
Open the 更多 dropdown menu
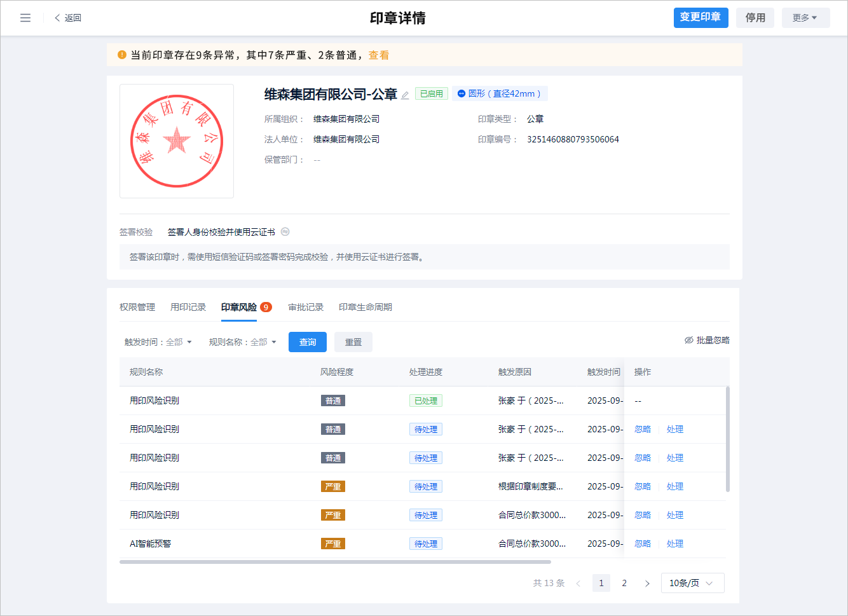(x=805, y=18)
